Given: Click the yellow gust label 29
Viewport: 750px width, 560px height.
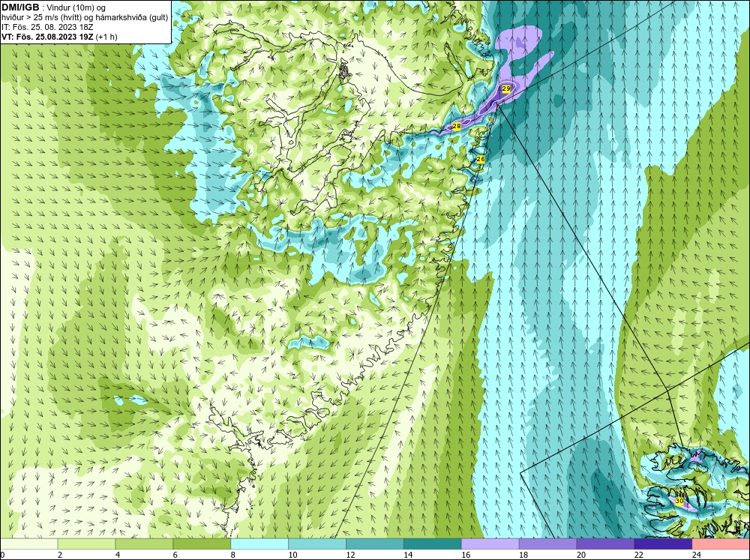Looking at the screenshot, I should (x=506, y=89).
